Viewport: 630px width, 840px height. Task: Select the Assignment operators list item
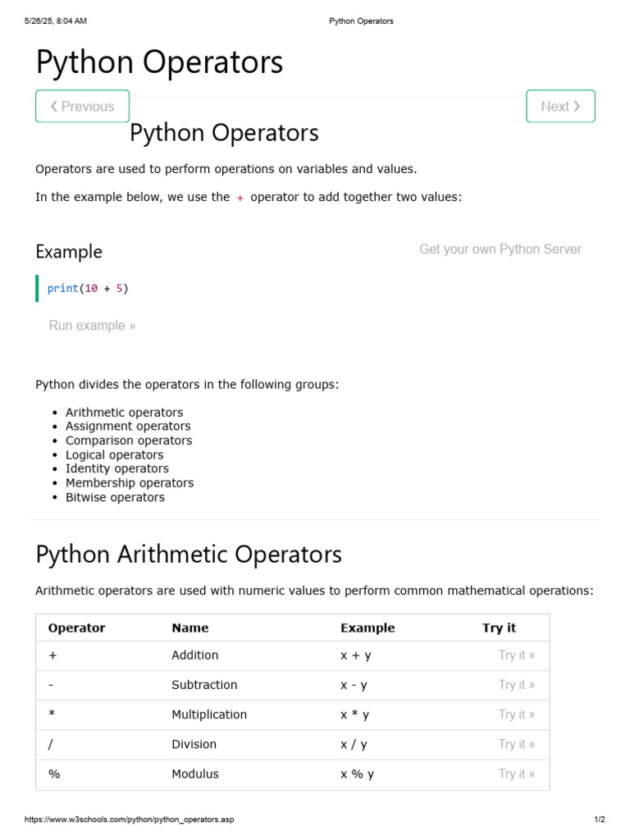(x=128, y=427)
